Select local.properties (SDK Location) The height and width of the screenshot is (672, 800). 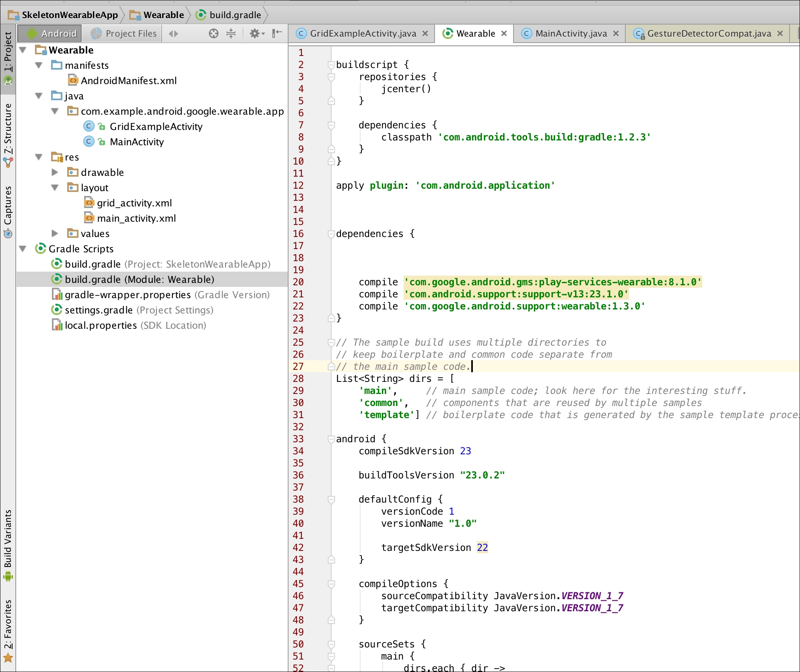[x=129, y=325]
